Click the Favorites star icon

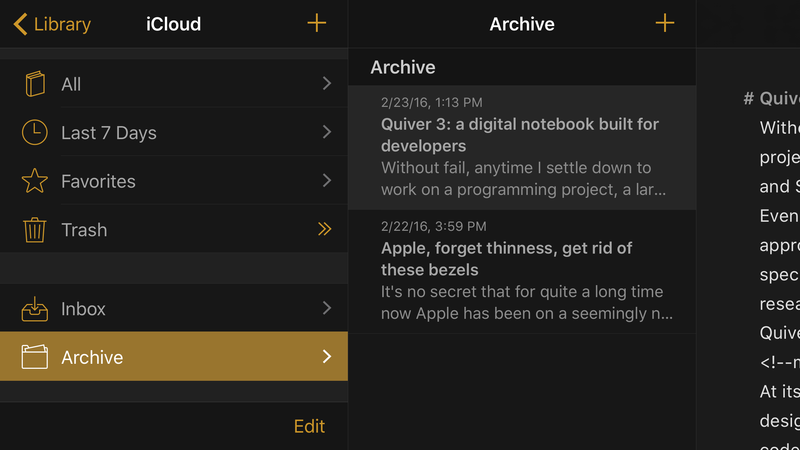pos(35,181)
